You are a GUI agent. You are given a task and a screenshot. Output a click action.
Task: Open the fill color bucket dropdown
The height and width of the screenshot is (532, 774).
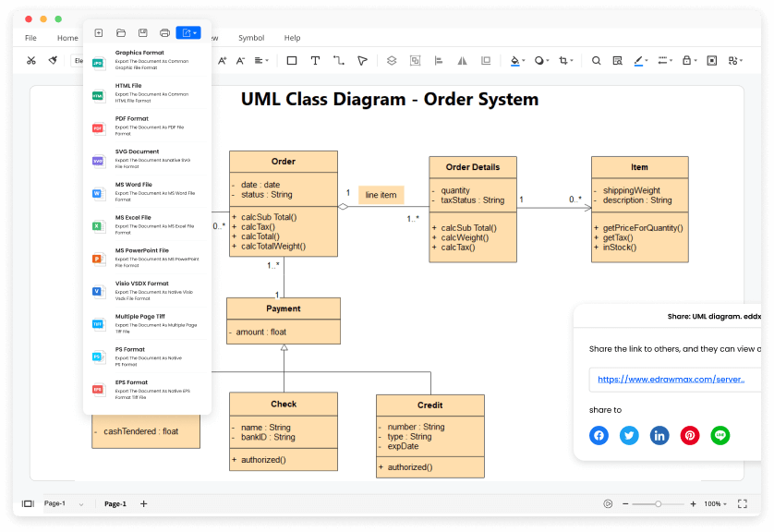click(x=517, y=61)
